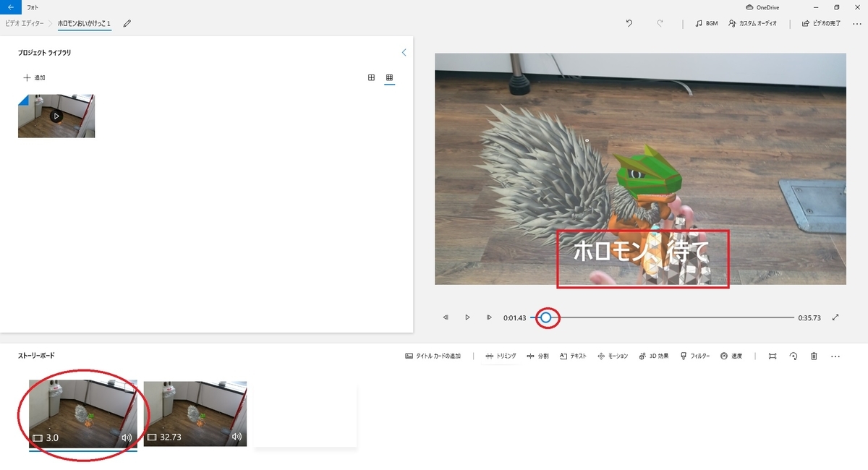Click the OneDrive indicator in title bar
868x470 pixels.
click(x=762, y=7)
